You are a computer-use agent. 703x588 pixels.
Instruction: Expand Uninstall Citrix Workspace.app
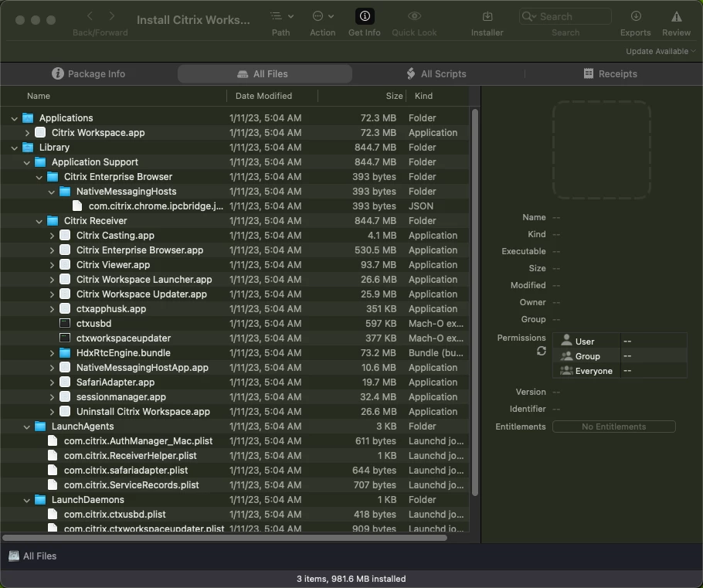(x=52, y=412)
